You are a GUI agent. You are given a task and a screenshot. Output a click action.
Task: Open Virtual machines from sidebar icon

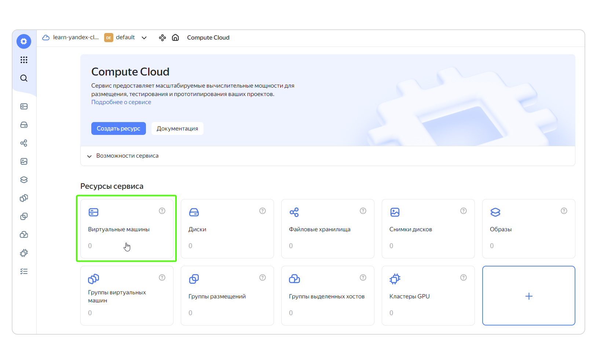click(24, 106)
